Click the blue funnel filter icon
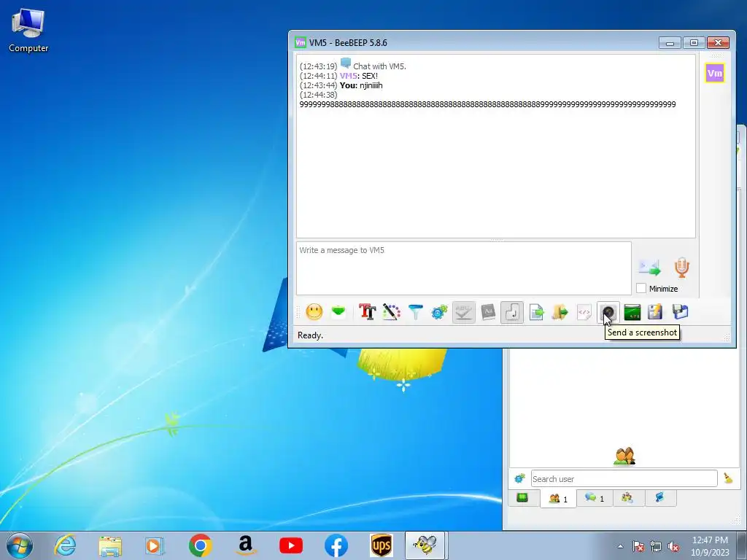The width and height of the screenshot is (747, 560). point(415,312)
